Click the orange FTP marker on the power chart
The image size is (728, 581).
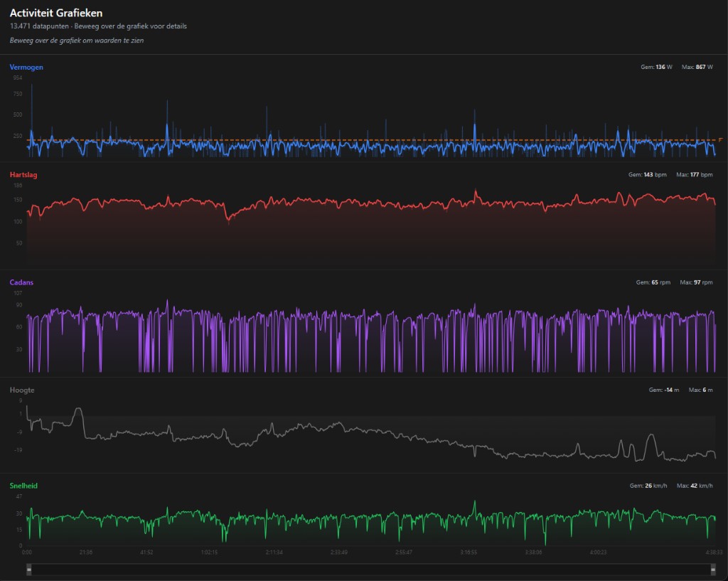coord(720,140)
